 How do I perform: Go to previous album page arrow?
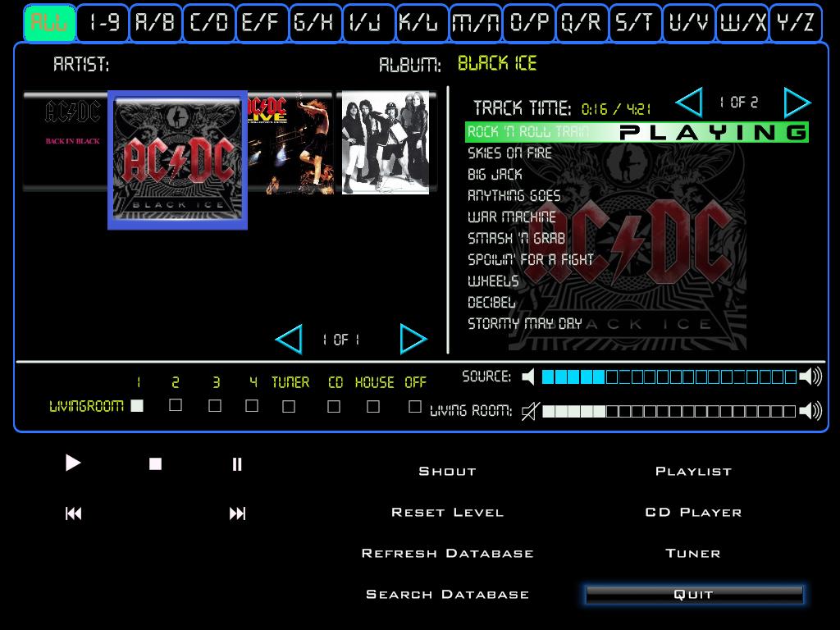pos(289,339)
